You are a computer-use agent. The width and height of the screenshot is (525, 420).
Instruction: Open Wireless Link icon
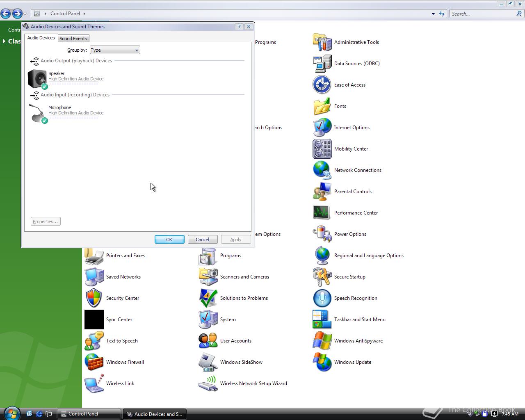94,383
